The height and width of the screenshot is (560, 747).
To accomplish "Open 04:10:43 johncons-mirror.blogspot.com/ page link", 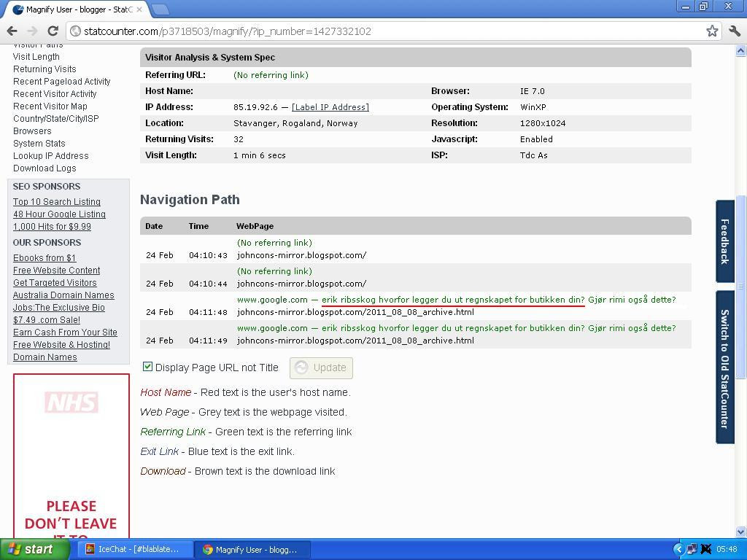I will tap(301, 255).
